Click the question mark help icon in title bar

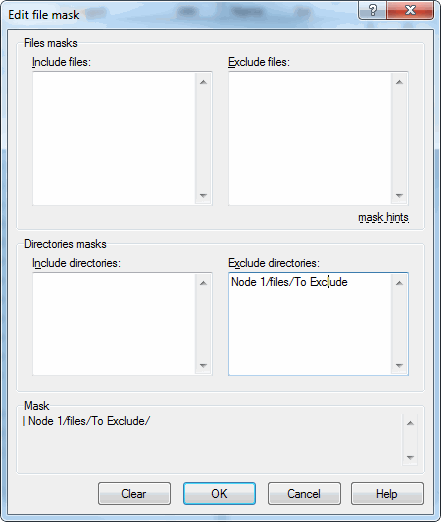[373, 10]
